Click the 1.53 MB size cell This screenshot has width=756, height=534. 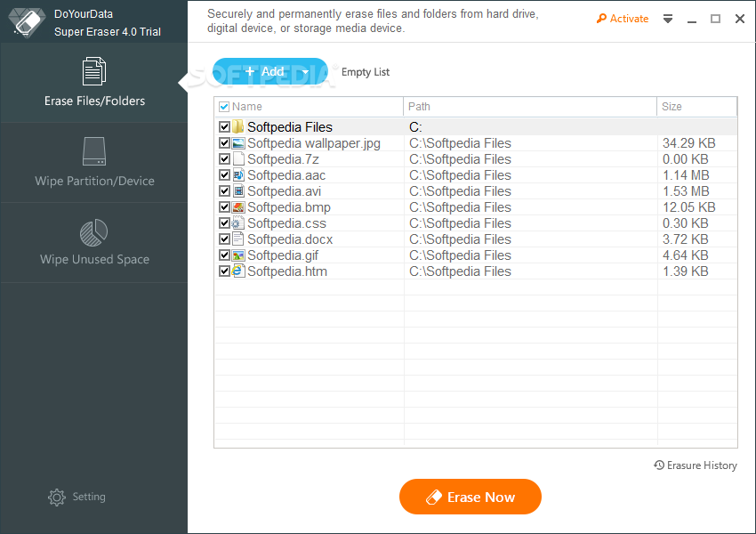pos(686,191)
